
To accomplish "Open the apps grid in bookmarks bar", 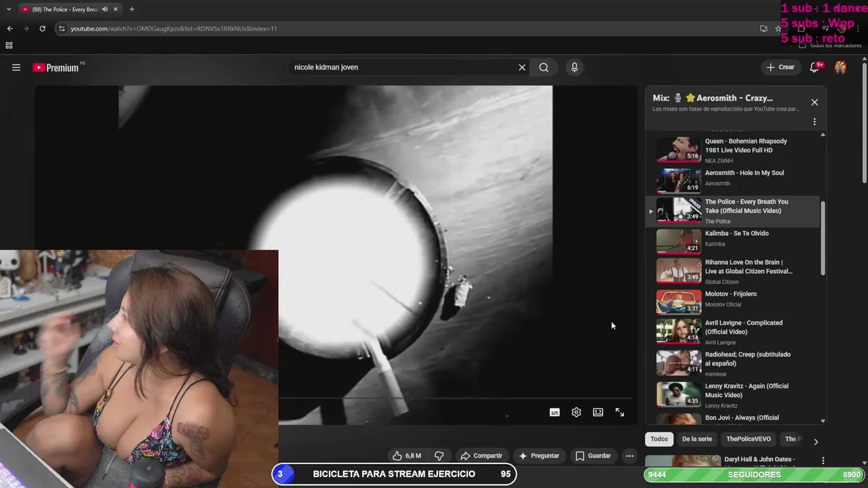I will [9, 45].
